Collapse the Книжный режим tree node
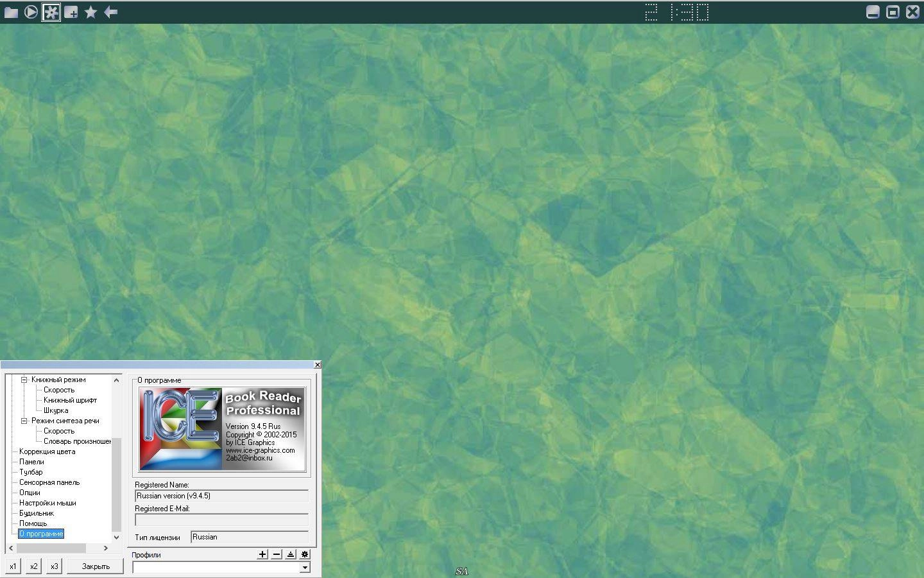The width and height of the screenshot is (924, 578). tap(24, 380)
